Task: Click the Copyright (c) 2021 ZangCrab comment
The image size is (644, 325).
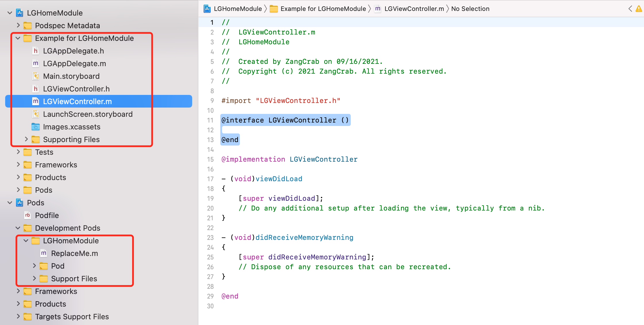Action: [334, 71]
